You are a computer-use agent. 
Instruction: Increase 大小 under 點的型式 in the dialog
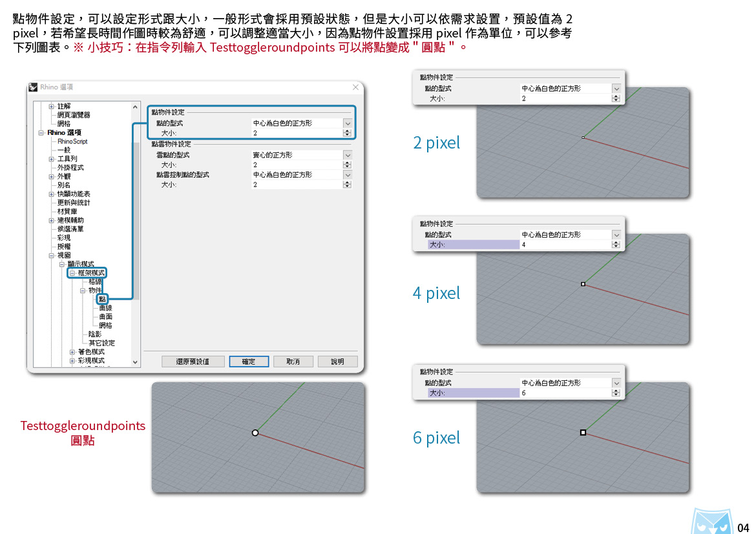(x=347, y=131)
